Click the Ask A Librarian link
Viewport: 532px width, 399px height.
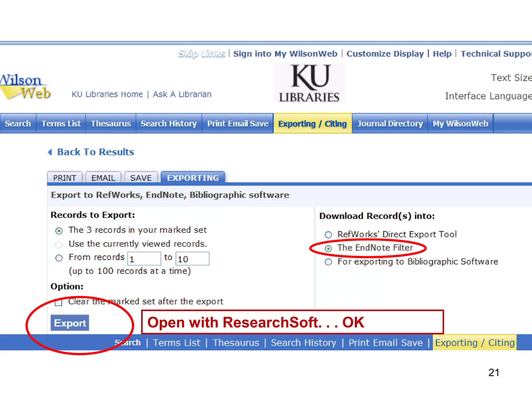click(182, 94)
